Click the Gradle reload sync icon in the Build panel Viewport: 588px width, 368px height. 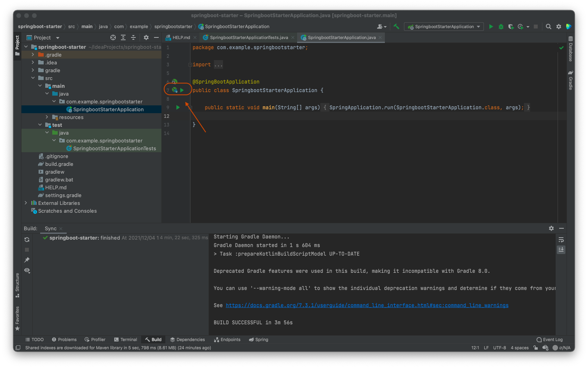pos(27,240)
